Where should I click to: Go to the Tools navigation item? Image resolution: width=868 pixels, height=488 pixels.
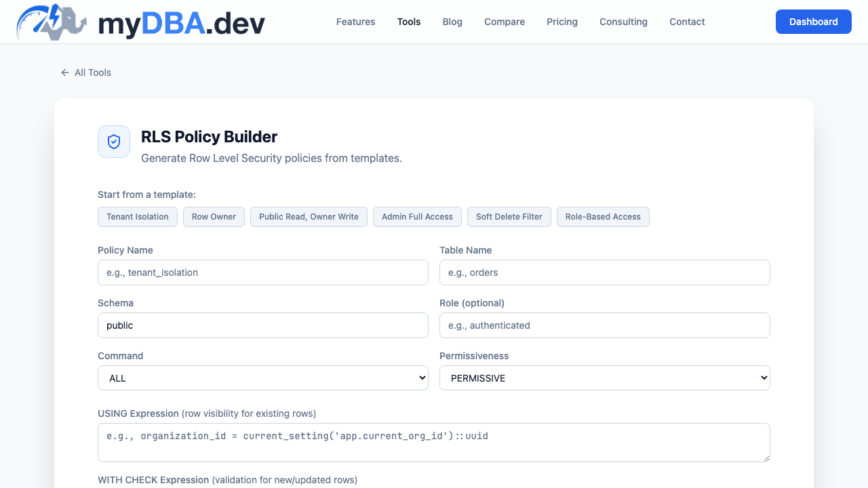pos(409,22)
